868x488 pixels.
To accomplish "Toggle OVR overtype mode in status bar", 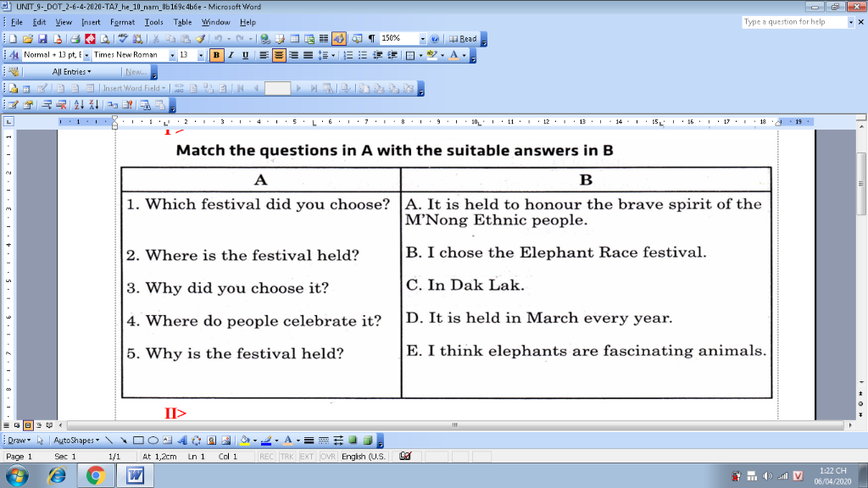I will pyautogui.click(x=328, y=457).
